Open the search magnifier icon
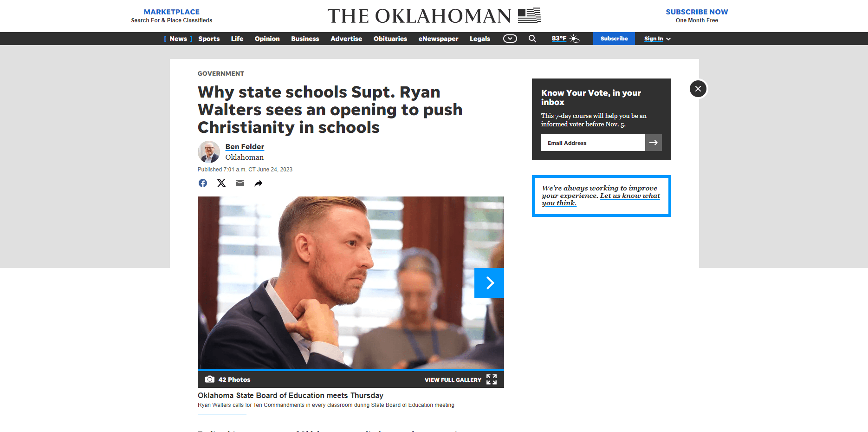The image size is (868, 432). tap(532, 39)
